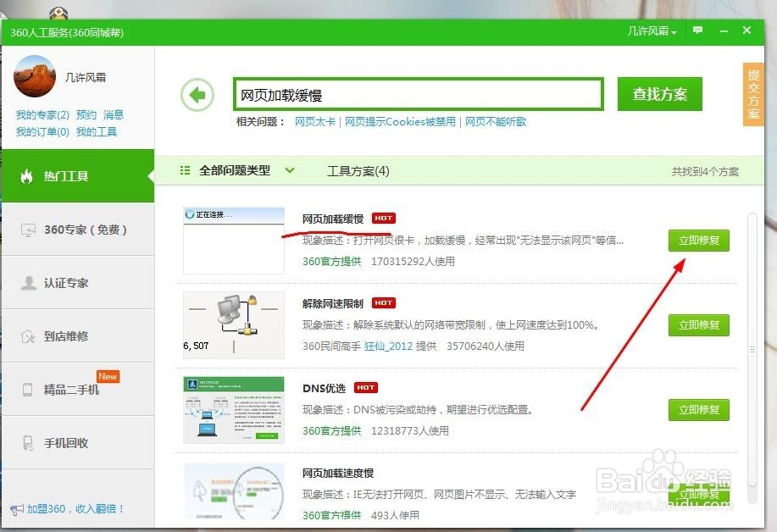Screen dimensions: 777x532
Task: Open the 网页加载缓慢 solution thumbnail
Action: click(234, 241)
